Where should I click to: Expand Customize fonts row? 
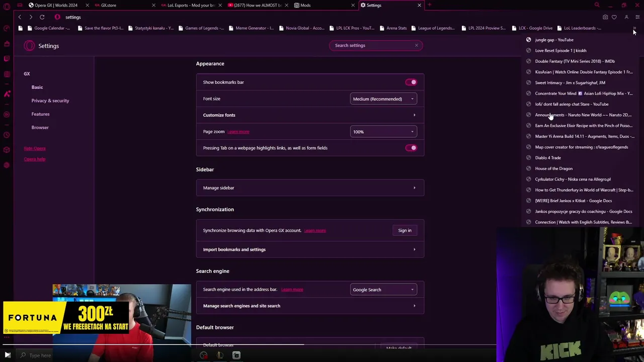point(310,115)
